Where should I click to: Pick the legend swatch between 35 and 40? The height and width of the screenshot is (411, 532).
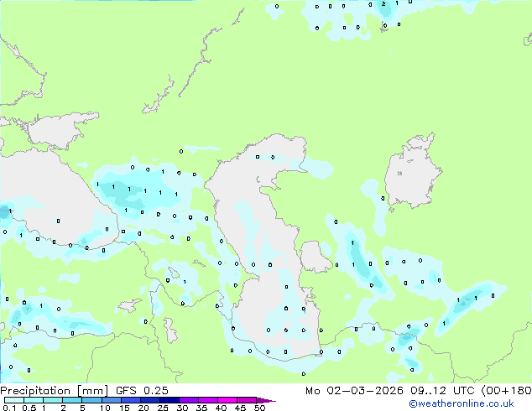point(207,400)
